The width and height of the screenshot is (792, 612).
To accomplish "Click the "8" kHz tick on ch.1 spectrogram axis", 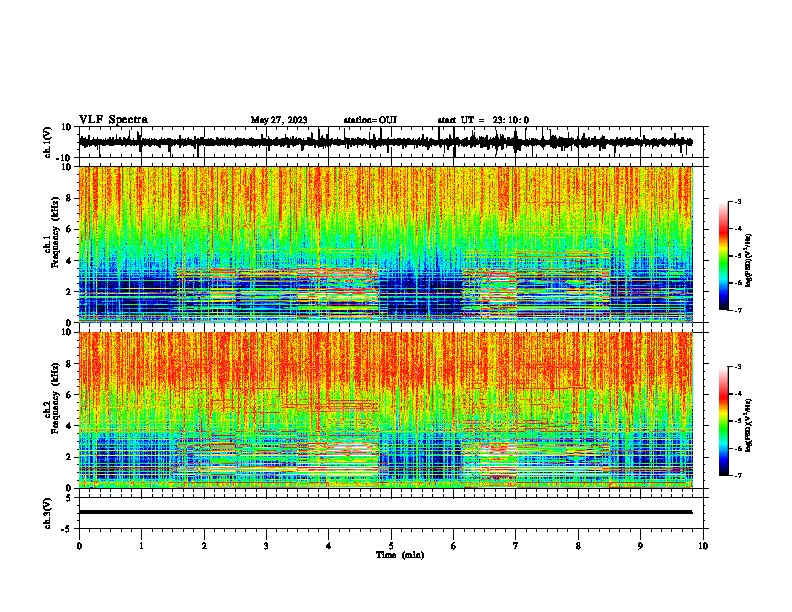I will point(69,198).
